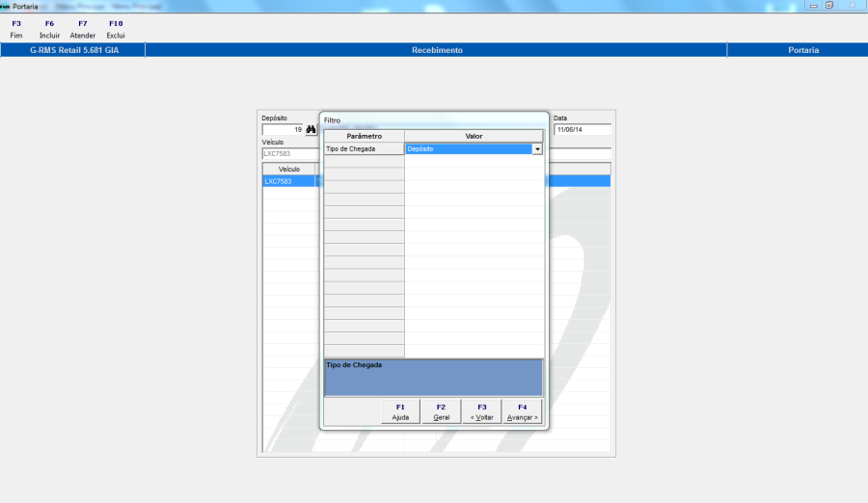The width and height of the screenshot is (868, 503).
Task: Click the F2 Geral button
Action: click(x=441, y=411)
